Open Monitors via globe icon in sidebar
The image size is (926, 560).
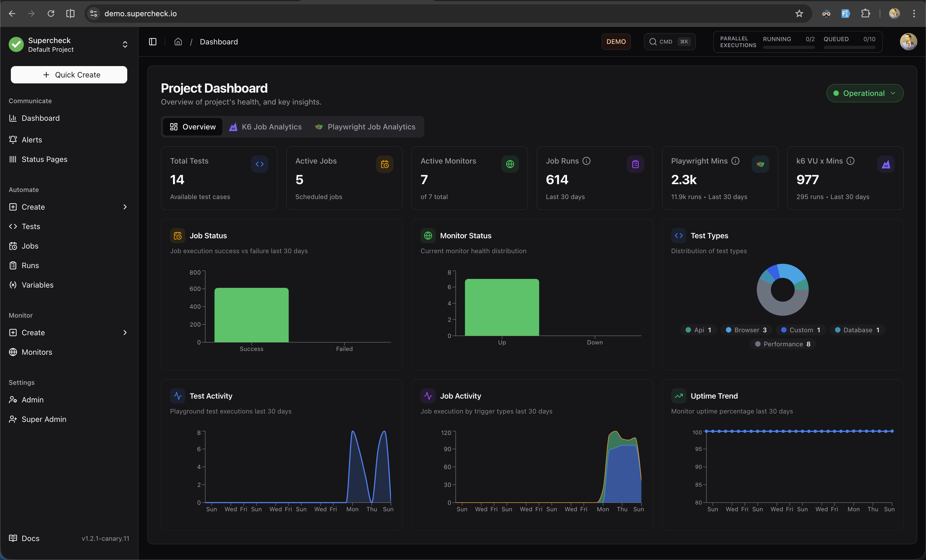pos(13,352)
